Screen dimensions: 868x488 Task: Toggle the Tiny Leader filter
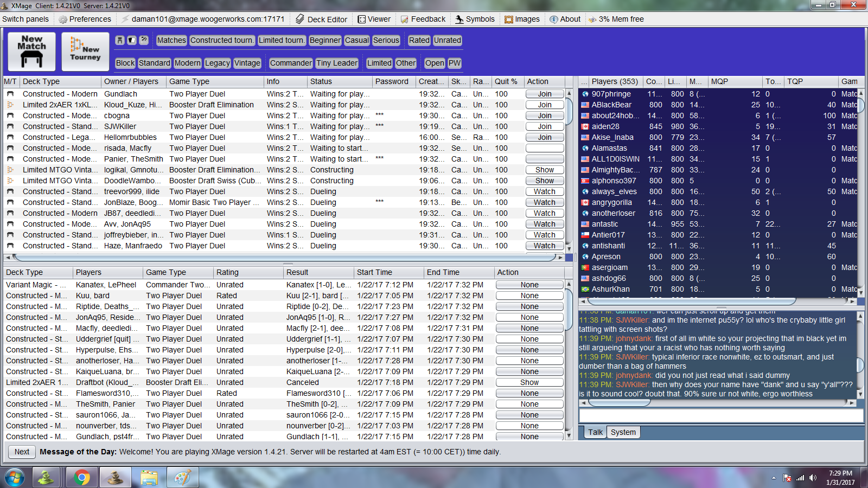point(337,63)
